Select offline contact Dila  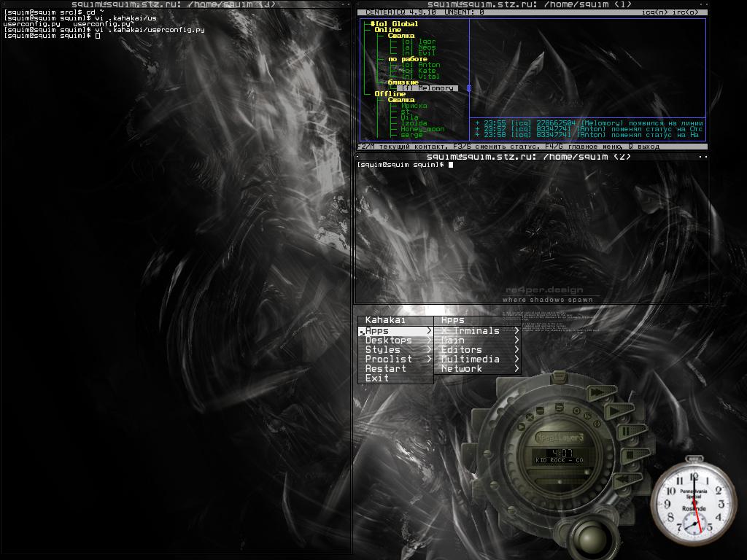tap(410, 117)
